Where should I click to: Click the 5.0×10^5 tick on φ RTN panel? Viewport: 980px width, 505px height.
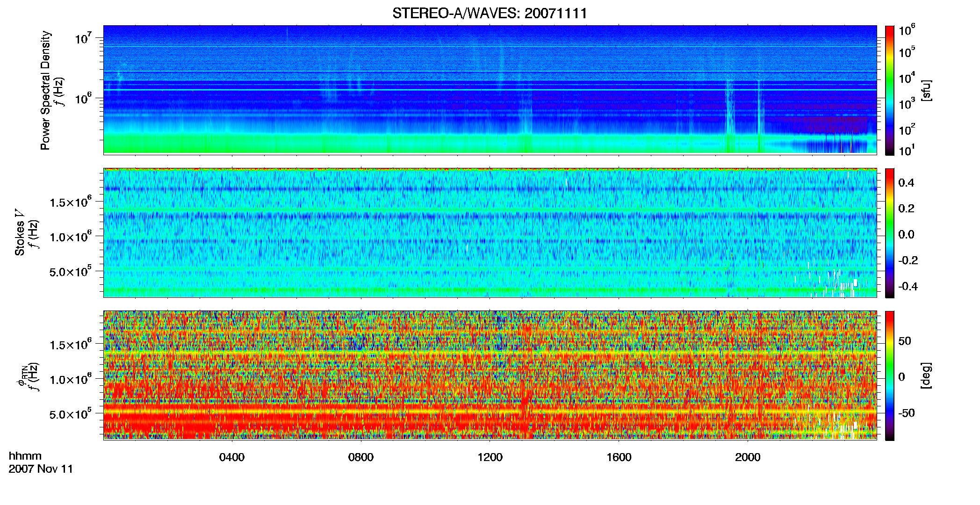[x=70, y=414]
